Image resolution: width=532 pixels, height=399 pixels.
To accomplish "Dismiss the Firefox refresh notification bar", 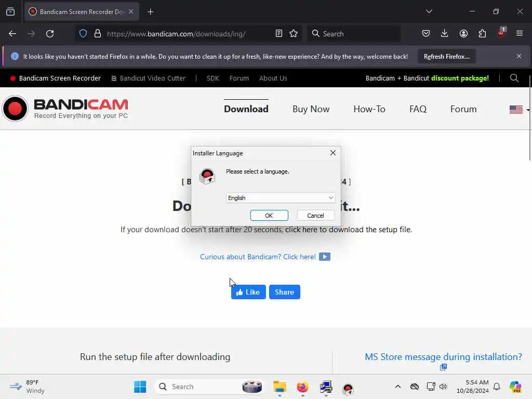I will 519,56.
